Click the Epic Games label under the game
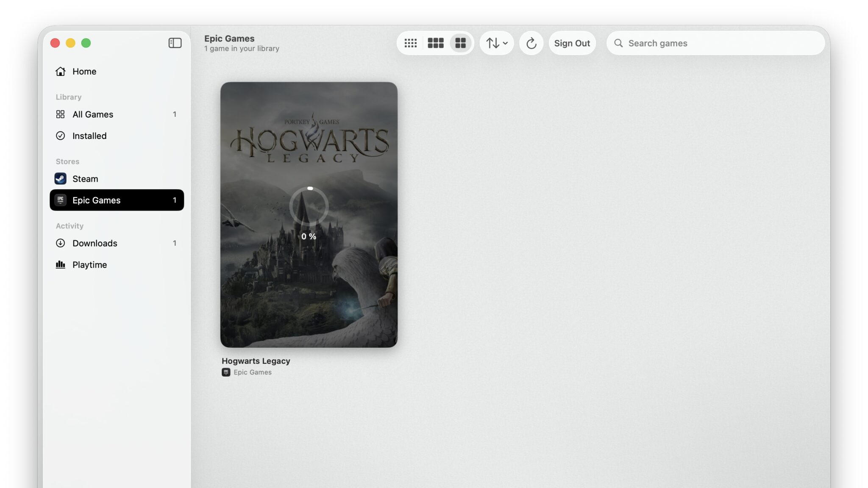The image size is (868, 488). click(x=253, y=372)
